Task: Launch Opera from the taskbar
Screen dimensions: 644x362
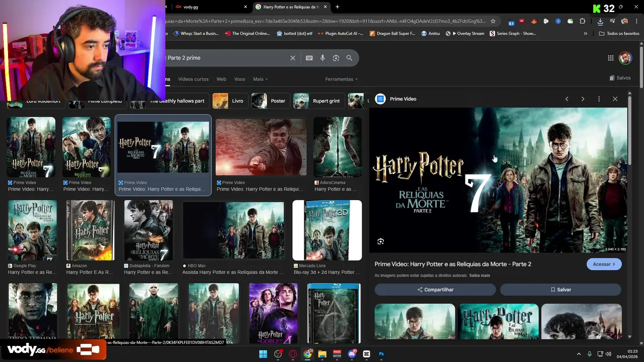Action: (293, 354)
